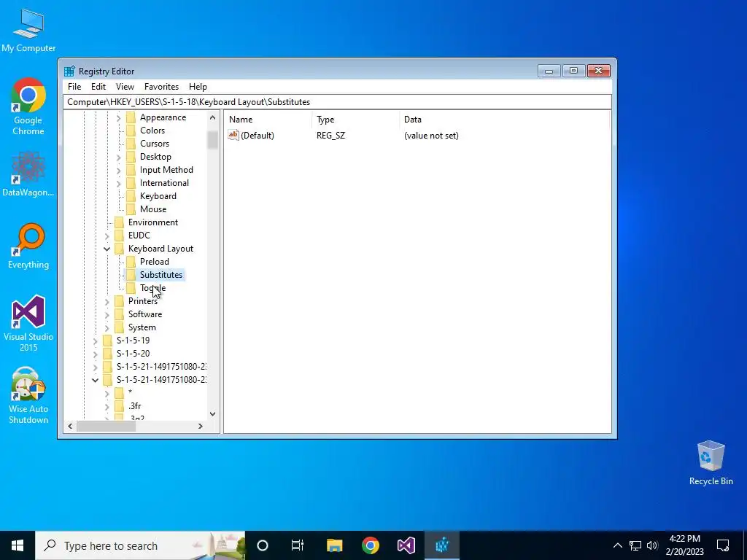Click tree pane scroll down arrow
The width and height of the screenshot is (747, 560).
click(212, 414)
